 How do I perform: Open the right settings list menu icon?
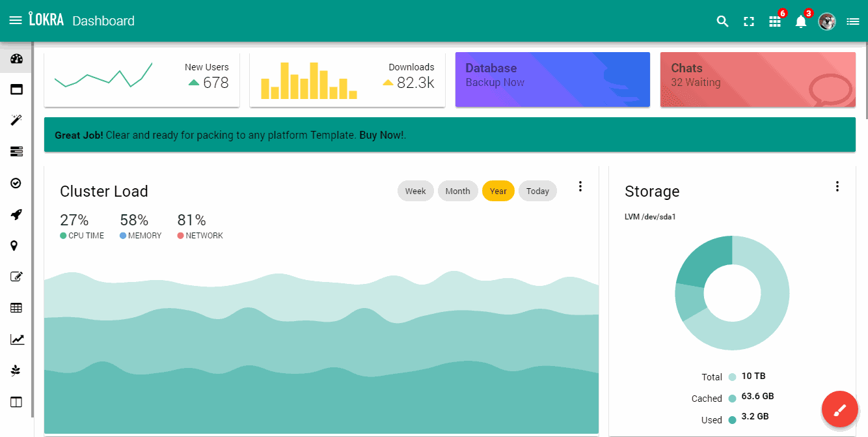point(853,21)
